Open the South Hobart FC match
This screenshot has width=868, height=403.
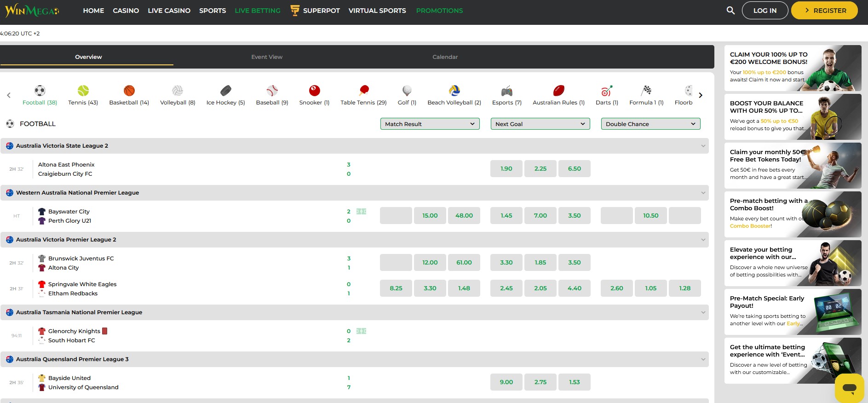pos(71,340)
